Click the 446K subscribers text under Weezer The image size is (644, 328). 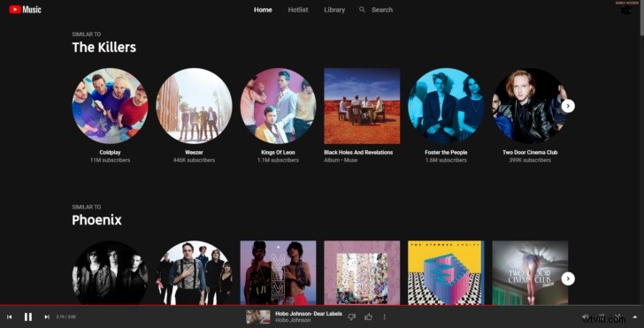[194, 160]
